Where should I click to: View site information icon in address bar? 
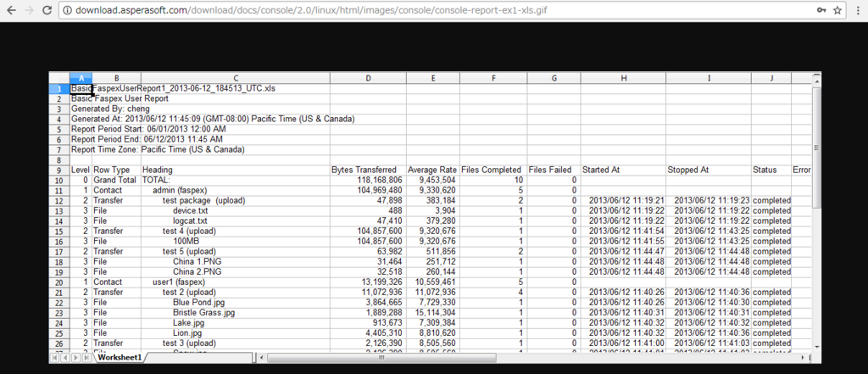(x=67, y=10)
